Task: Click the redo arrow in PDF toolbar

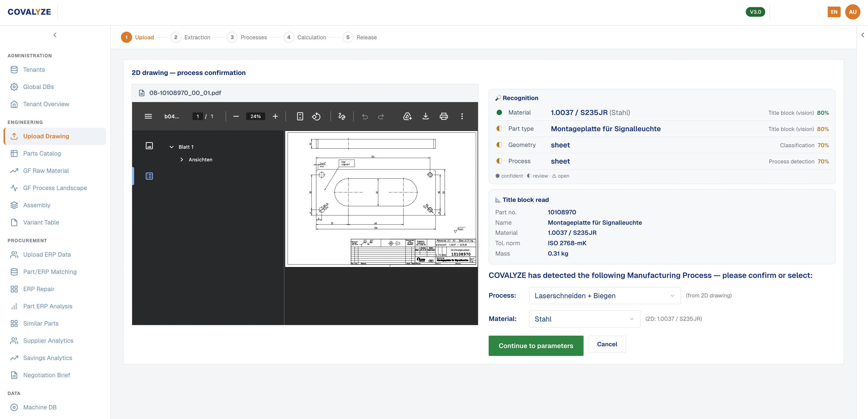Action: pos(381,116)
